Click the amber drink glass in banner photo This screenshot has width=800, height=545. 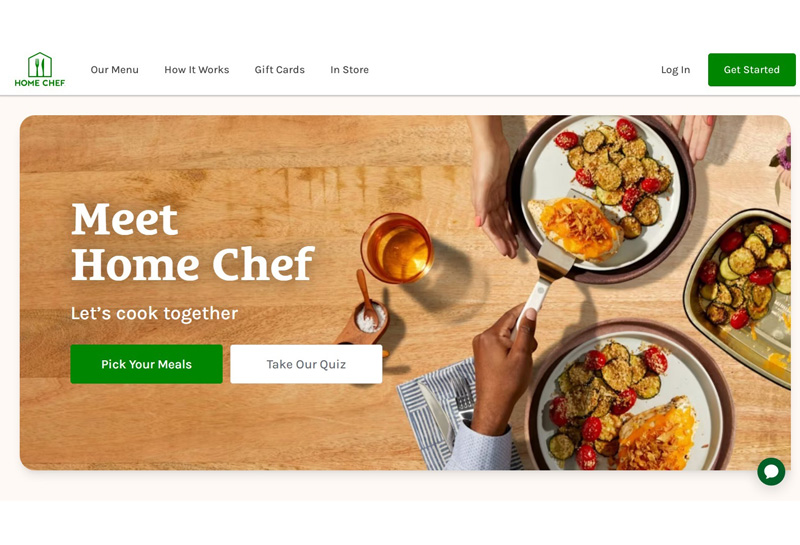coord(397,248)
